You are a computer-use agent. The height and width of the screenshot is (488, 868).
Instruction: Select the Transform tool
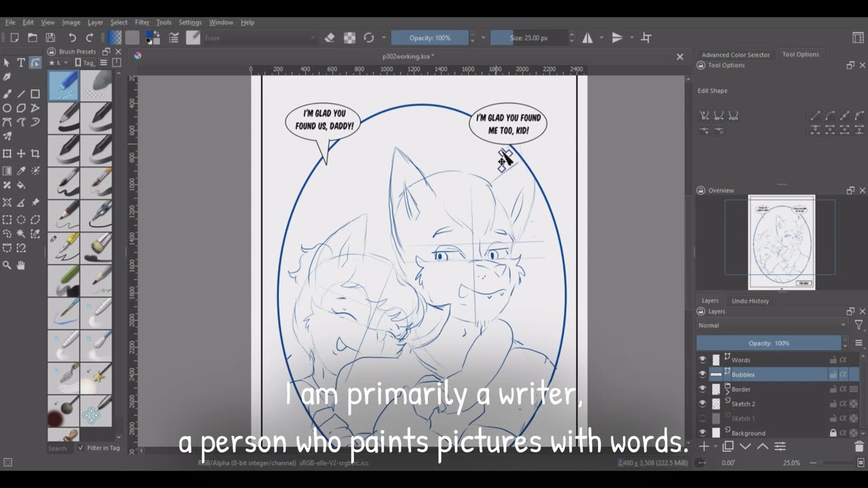7,154
